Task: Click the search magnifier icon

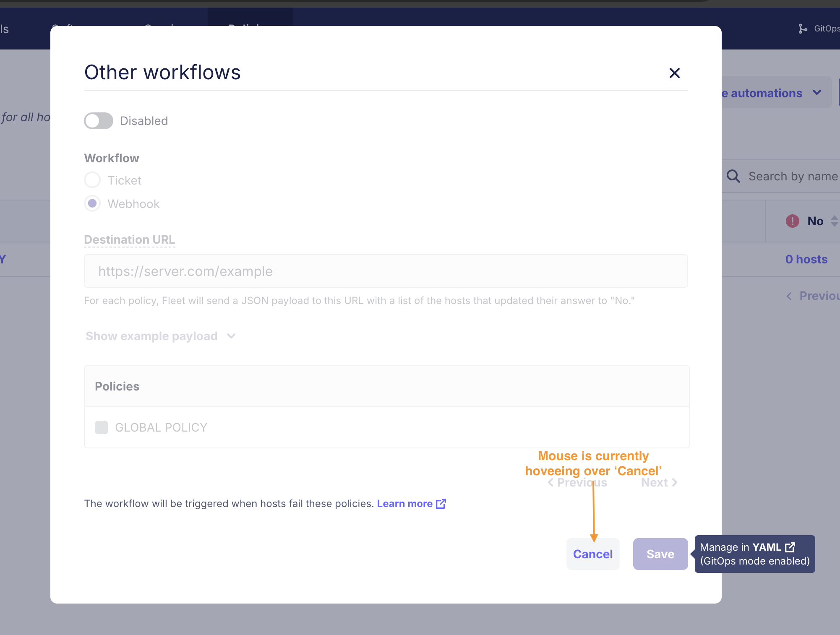Action: point(733,176)
